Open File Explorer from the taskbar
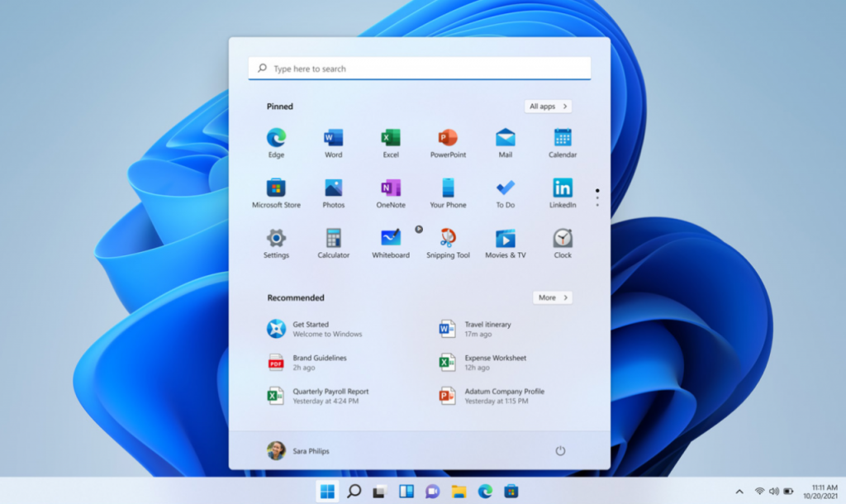The image size is (846, 504). point(459,491)
